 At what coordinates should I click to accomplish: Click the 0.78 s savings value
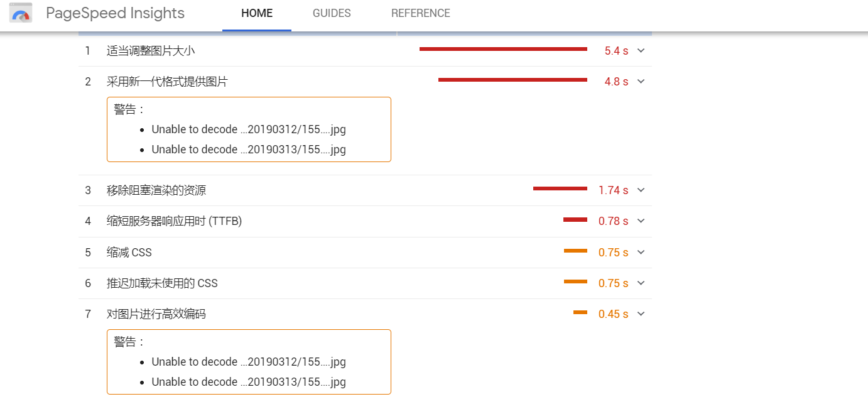tap(613, 221)
